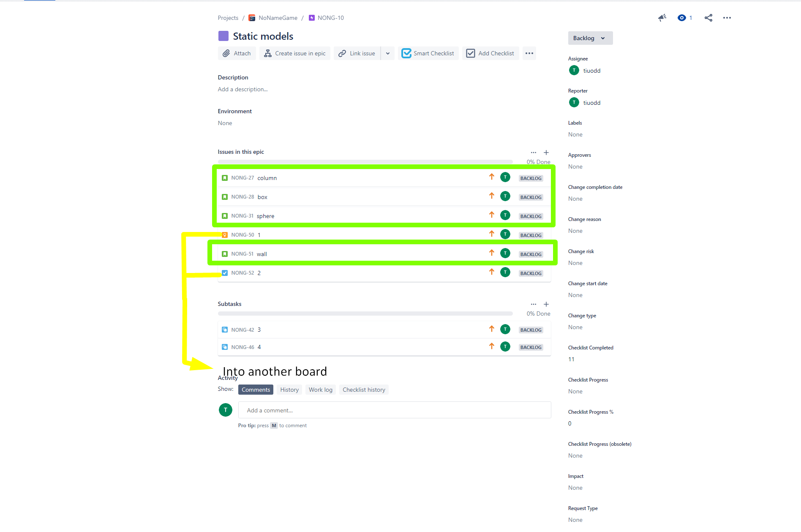Open the Work log tab
The width and height of the screenshot is (801, 532).
tap(320, 389)
